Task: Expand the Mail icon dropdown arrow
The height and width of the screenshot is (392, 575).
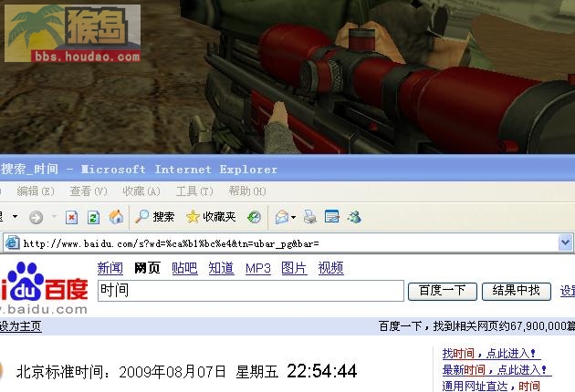Action: pos(293,217)
